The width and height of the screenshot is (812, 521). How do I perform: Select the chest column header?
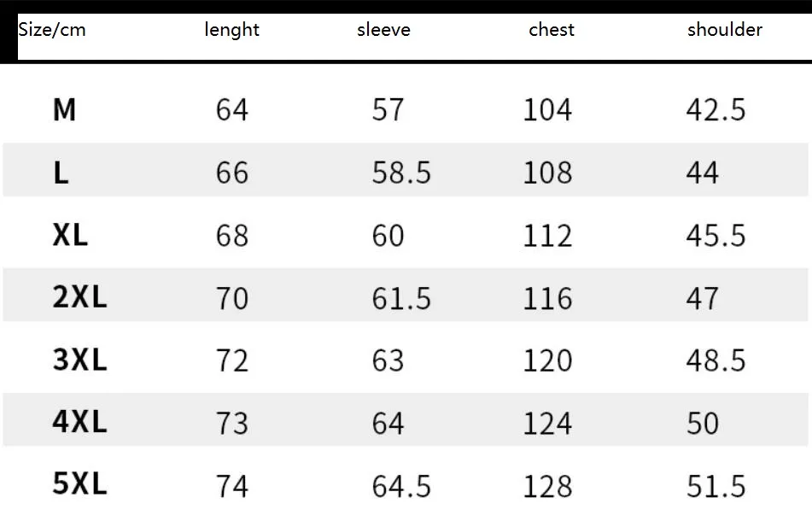(552, 30)
